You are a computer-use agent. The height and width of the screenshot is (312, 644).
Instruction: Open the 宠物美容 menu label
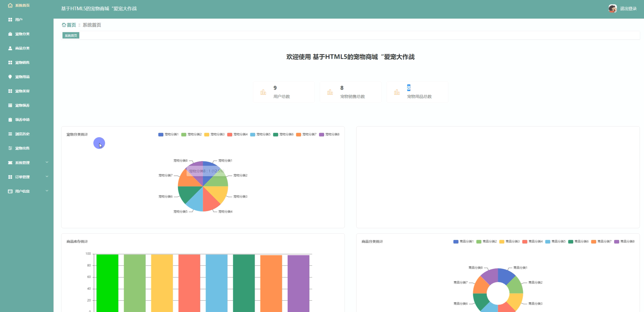pos(22,91)
